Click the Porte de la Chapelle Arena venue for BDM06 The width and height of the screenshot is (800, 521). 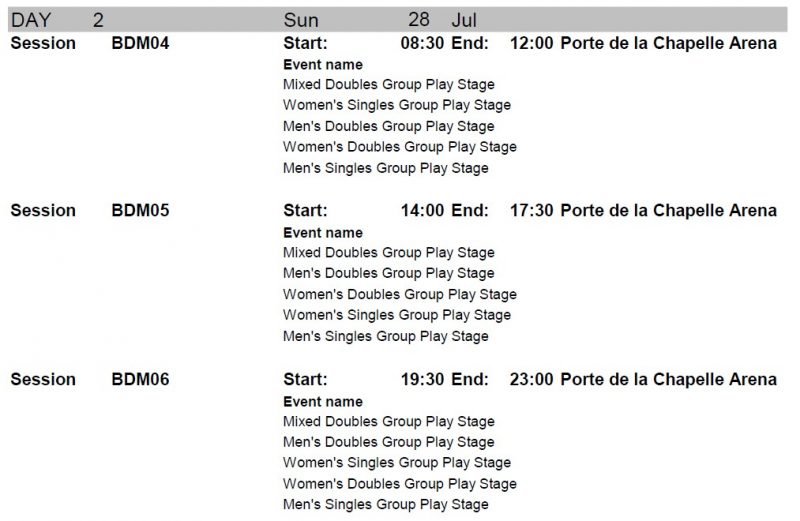pos(668,379)
